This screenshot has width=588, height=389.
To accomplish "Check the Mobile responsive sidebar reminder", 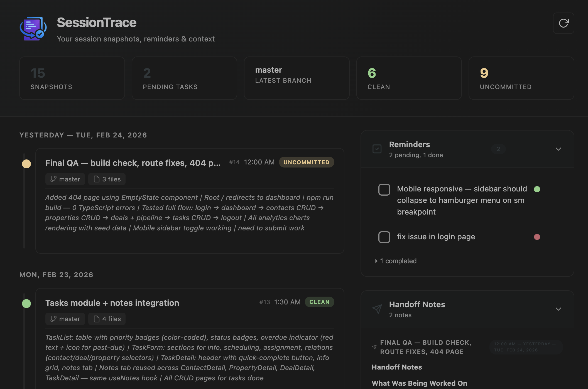I will 384,189.
